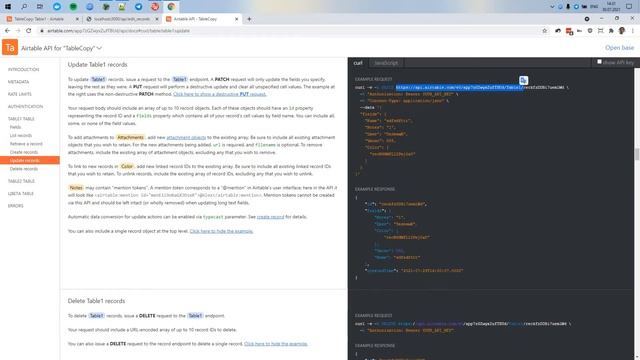Click the Color field badge
The width and height of the screenshot is (640, 360).
[127, 167]
